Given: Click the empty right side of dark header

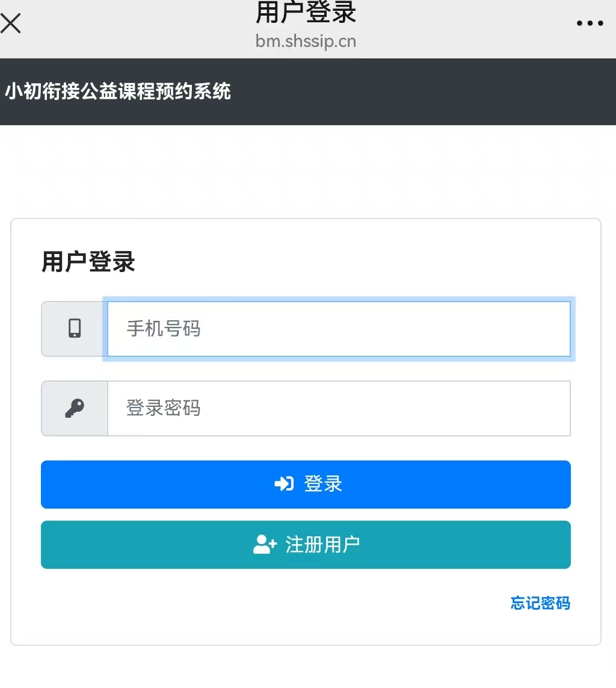Looking at the screenshot, I should coord(451,91).
